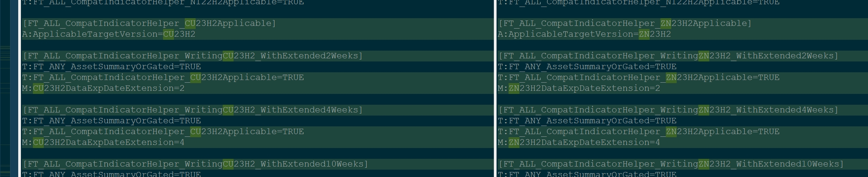Click M:CU23H2DataExpDateExtension=4 line
The width and height of the screenshot is (868, 177).
[x=103, y=143]
